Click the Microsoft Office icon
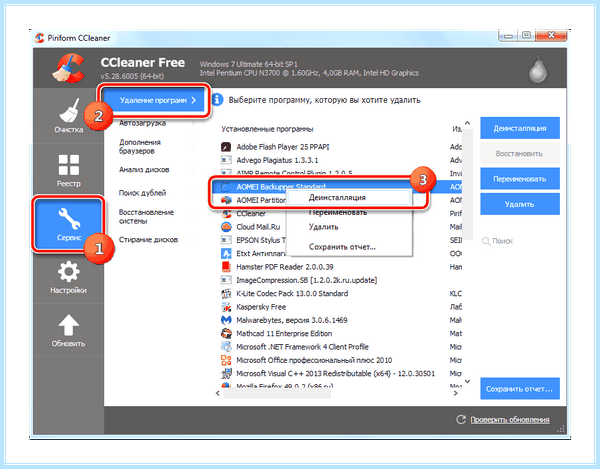 tap(226, 360)
